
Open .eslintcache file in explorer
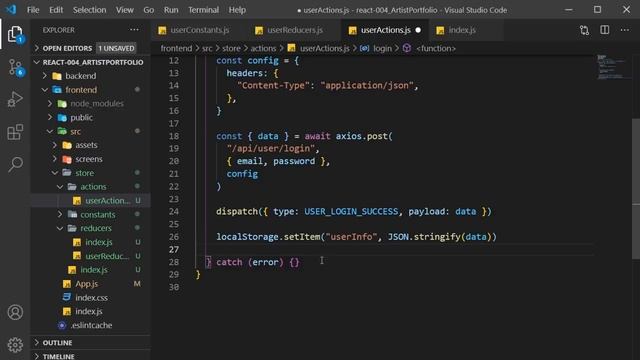pyautogui.click(x=91, y=325)
